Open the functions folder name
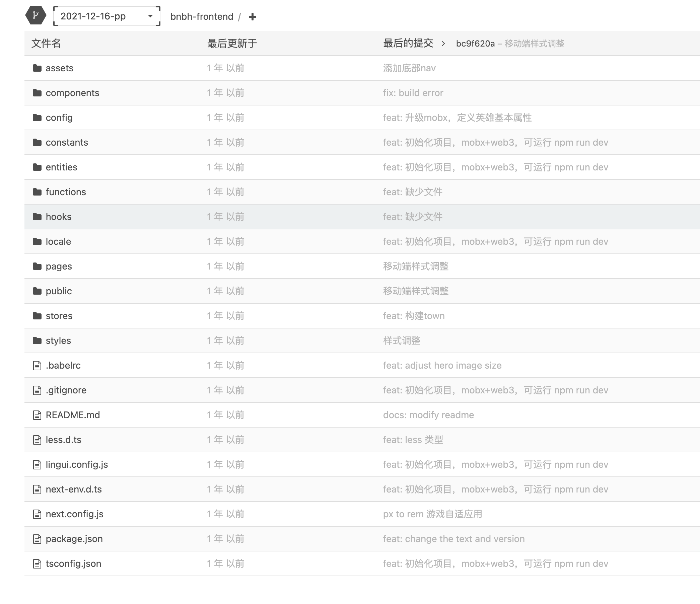This screenshot has width=700, height=604. click(x=66, y=192)
